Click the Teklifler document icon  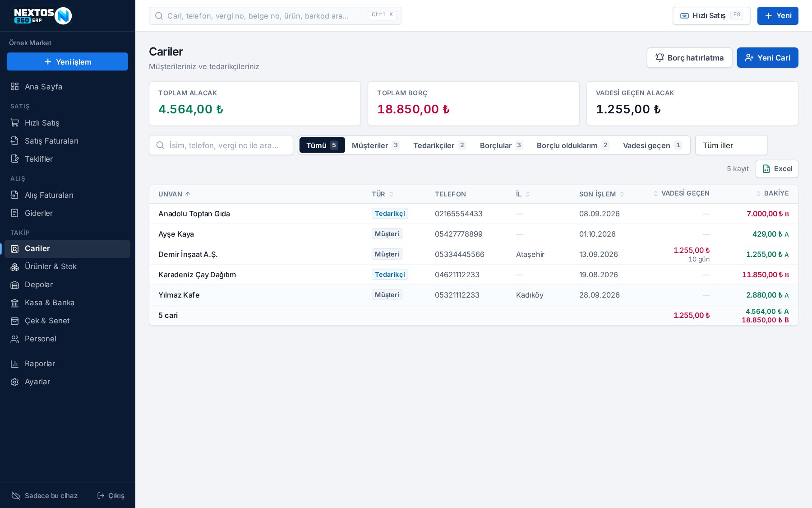tap(15, 159)
